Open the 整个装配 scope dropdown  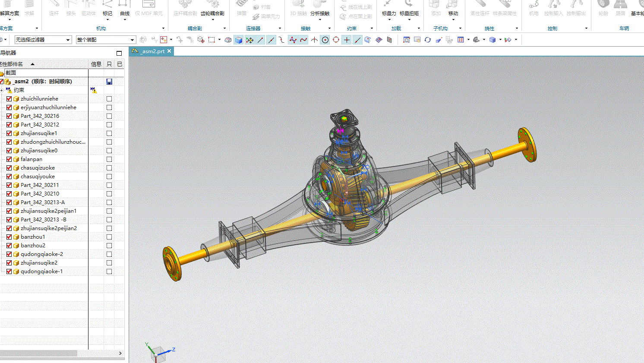tap(106, 40)
